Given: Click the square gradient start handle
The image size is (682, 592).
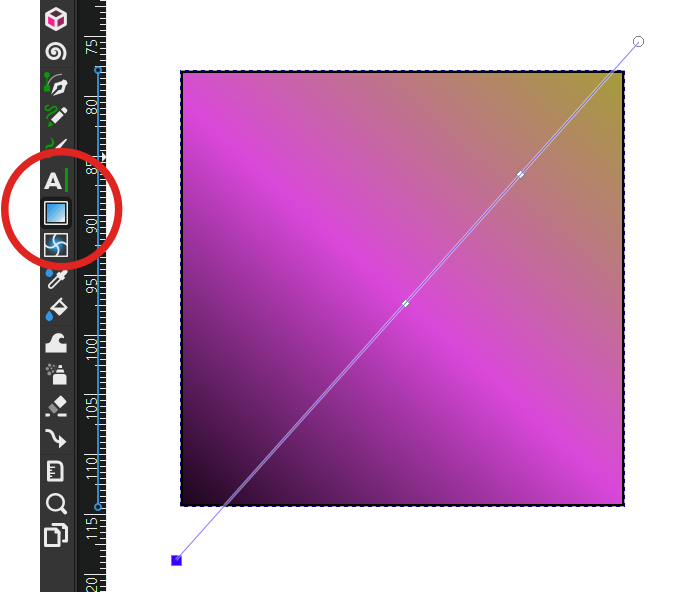Looking at the screenshot, I should (x=176, y=561).
